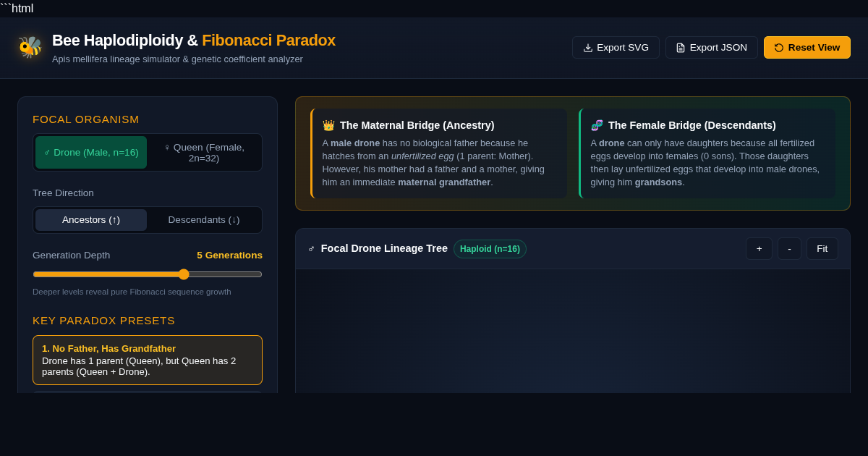Viewport: 868px width, 456px height.
Task: Click the Focal Drone Lineage Tree title
Action: [x=384, y=248]
